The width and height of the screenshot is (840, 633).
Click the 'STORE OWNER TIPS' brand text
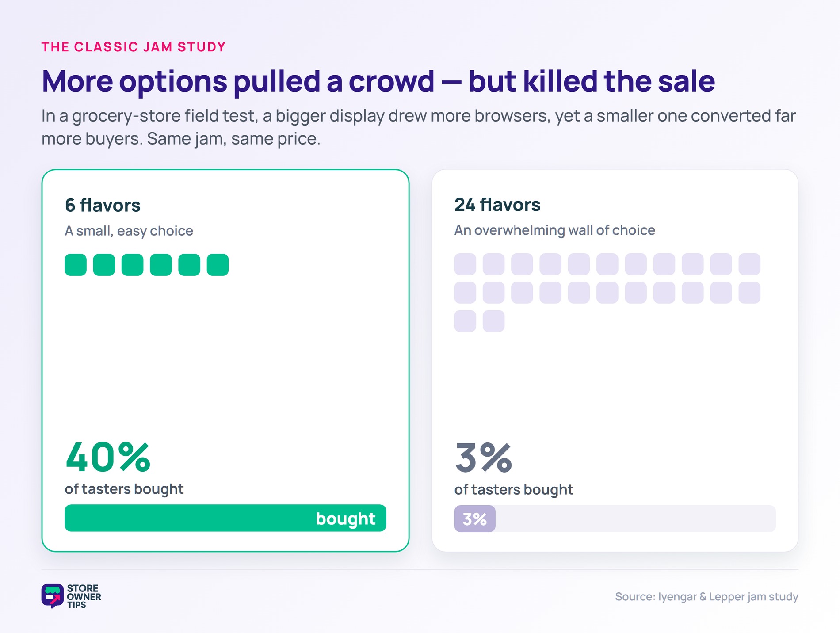[x=84, y=596]
